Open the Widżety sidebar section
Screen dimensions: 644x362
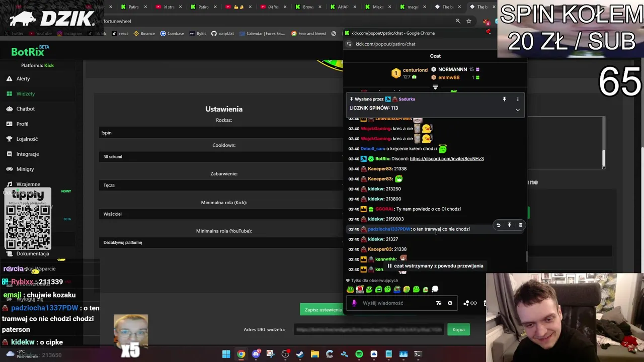pos(25,94)
